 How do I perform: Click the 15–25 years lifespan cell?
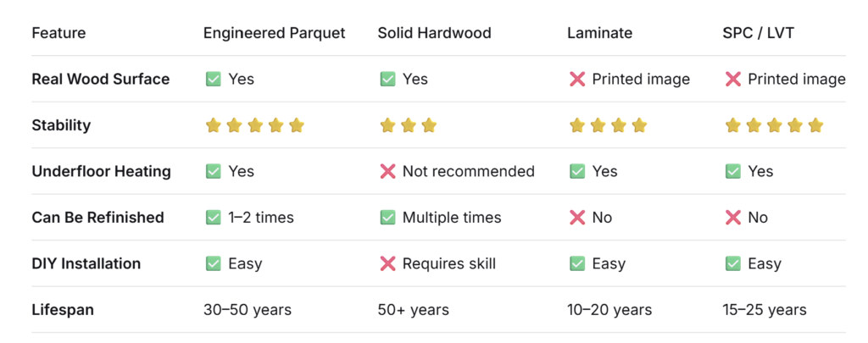pos(765,310)
